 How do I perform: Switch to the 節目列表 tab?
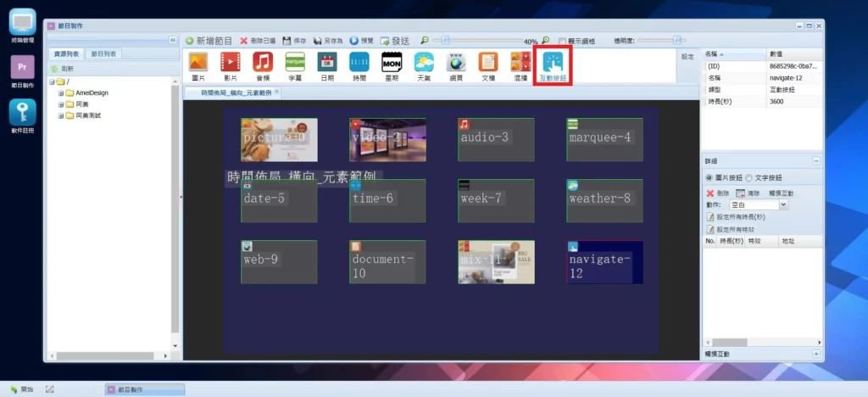106,54
